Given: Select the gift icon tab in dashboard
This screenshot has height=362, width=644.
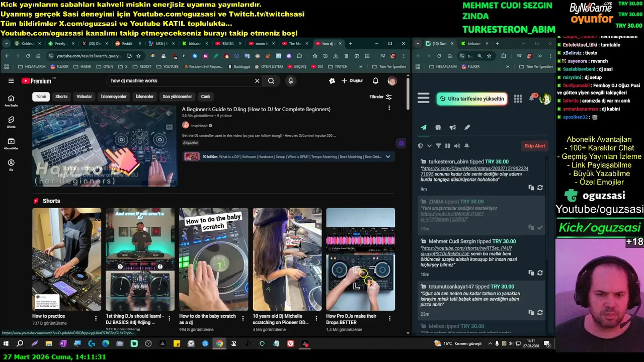Looking at the screenshot, I should (438, 128).
